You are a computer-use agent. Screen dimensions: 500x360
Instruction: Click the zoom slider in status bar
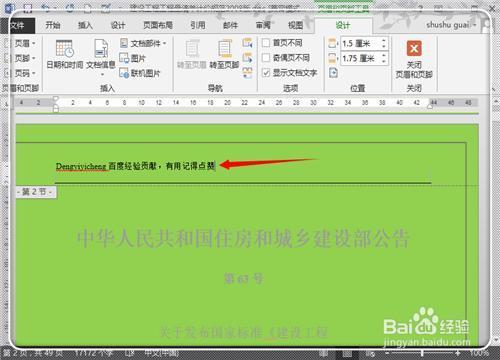click(x=422, y=353)
